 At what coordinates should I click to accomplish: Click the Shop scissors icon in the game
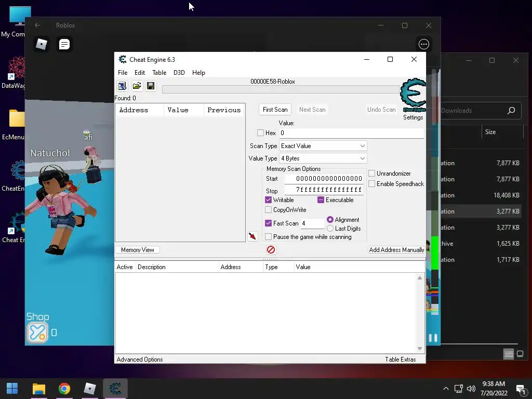(37, 332)
